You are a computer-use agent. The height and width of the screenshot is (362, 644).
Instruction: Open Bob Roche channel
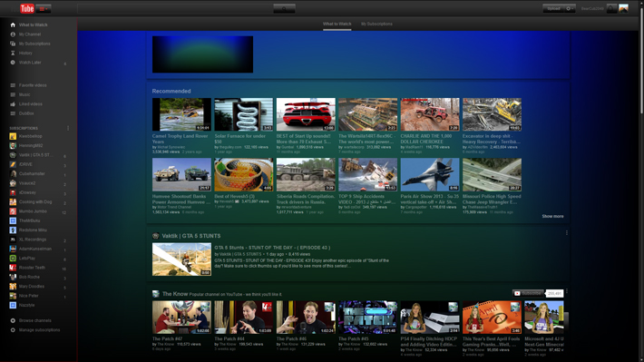pyautogui.click(x=29, y=277)
